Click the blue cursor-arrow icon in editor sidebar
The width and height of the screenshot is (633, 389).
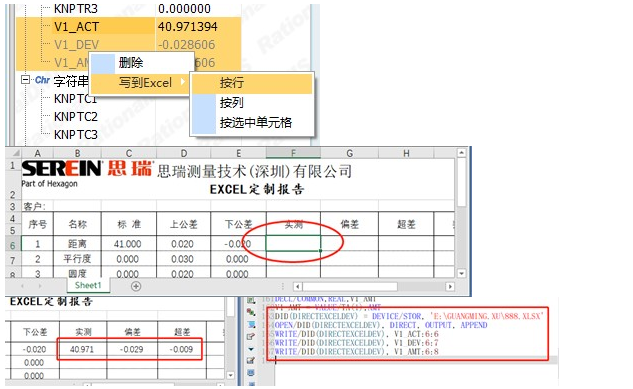pyautogui.click(x=251, y=324)
